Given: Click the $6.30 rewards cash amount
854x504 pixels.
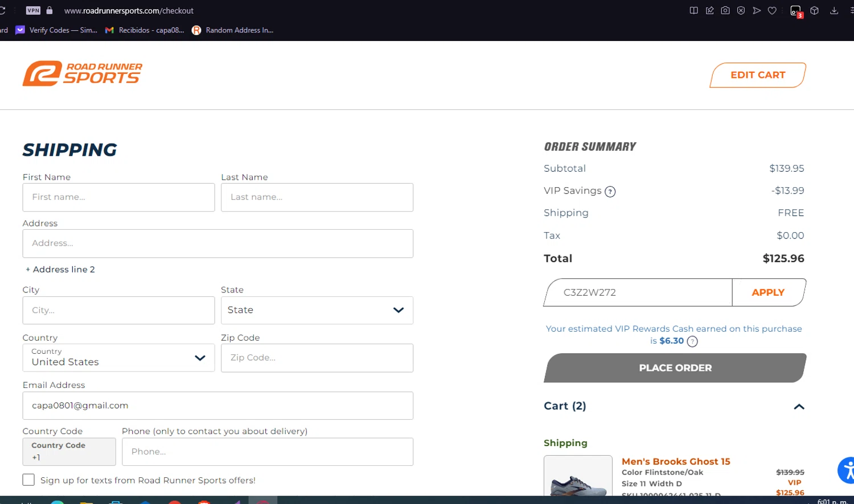Looking at the screenshot, I should point(671,341).
